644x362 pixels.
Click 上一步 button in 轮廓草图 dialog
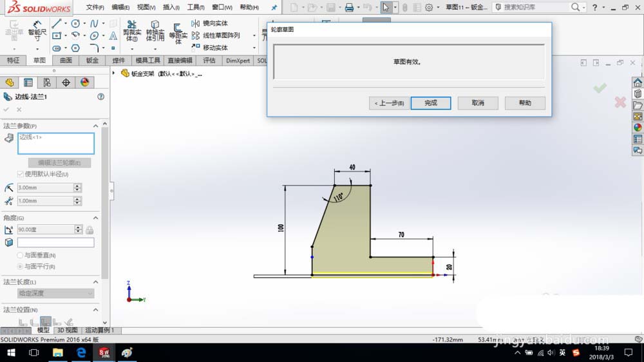click(x=388, y=103)
